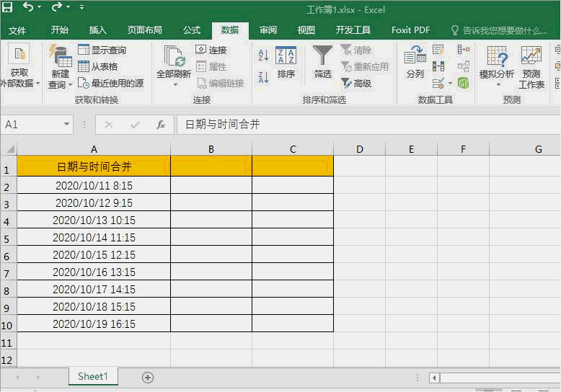The height and width of the screenshot is (392, 561).
Task: Click the Sort A to Z ascending icon
Action: coord(263,55)
